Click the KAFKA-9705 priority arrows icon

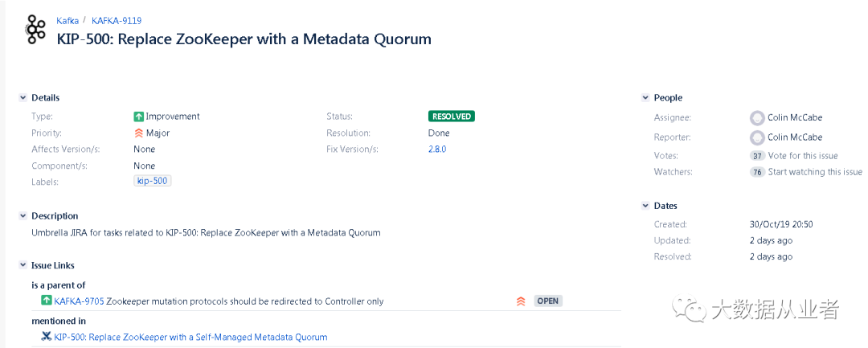pyautogui.click(x=521, y=301)
